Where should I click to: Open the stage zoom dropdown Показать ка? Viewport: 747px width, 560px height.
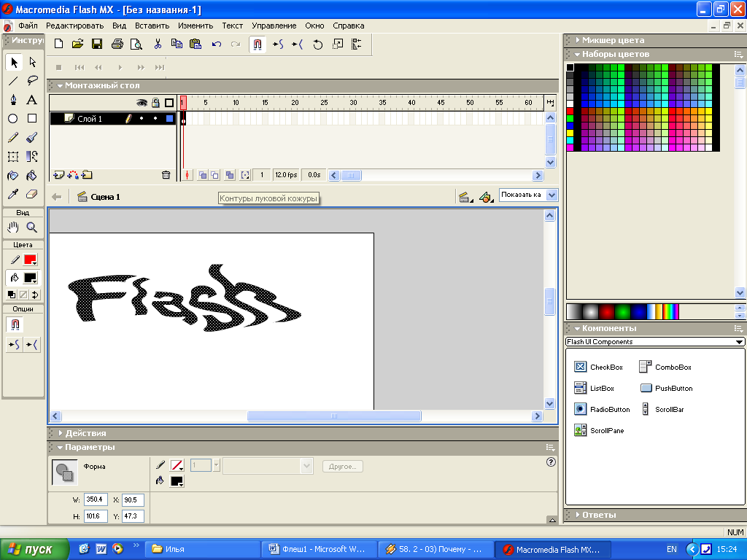coord(528,195)
